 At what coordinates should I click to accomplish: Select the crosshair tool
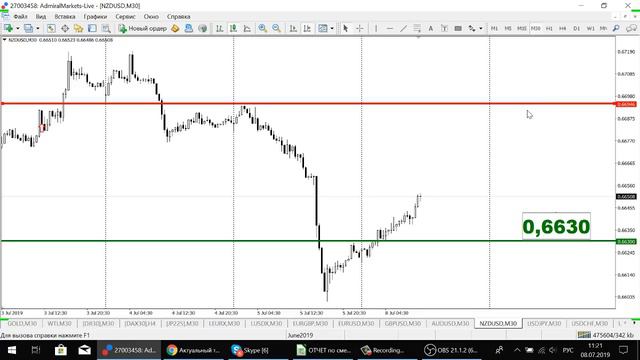360,28
